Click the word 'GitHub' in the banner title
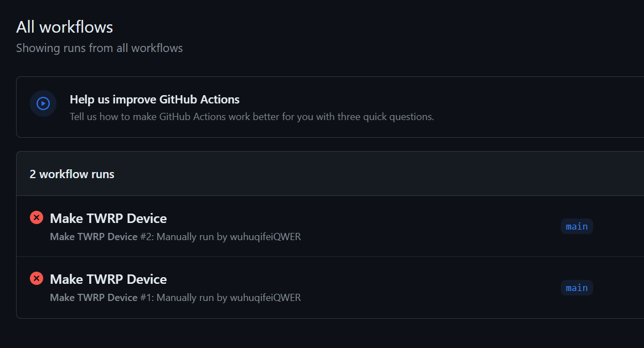The height and width of the screenshot is (348, 644). (x=177, y=100)
